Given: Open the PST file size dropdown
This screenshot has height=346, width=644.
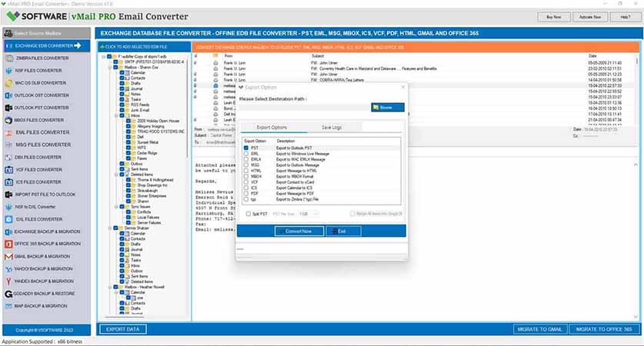Looking at the screenshot, I should (309, 214).
